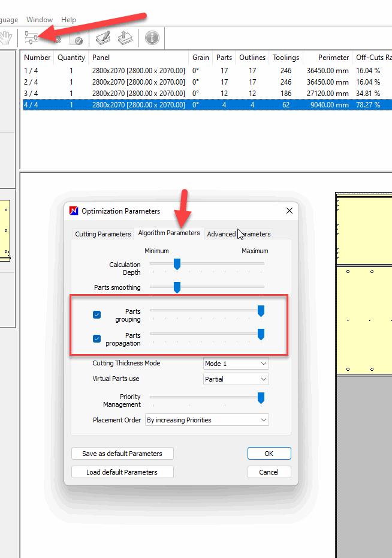This screenshot has width=392, height=558.
Task: Click the Priority Management slider handle
Action: click(x=261, y=398)
